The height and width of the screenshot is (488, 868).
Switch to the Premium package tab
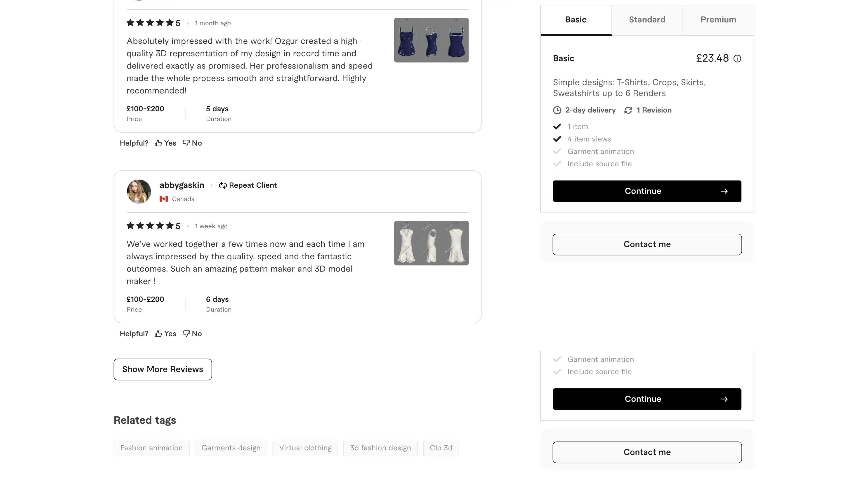718,20
